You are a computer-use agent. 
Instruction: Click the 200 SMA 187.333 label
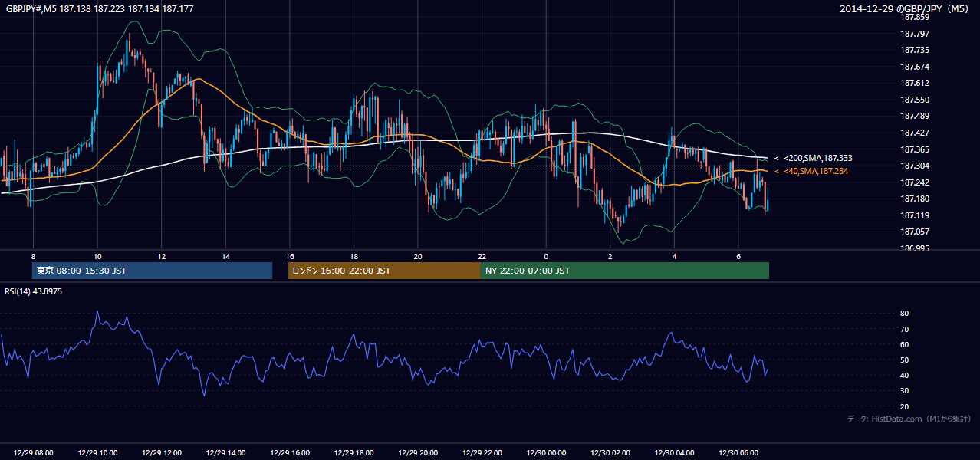813,158
